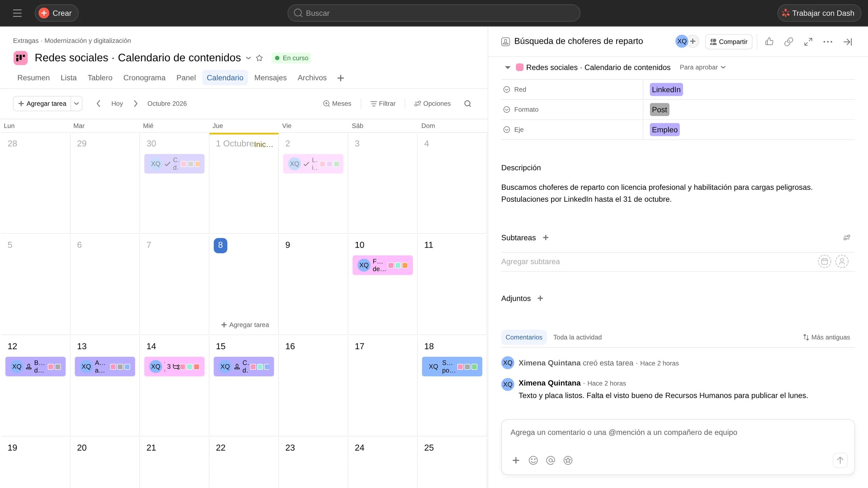
Task: Change the Para aprobar section dropdown
Action: 702,68
